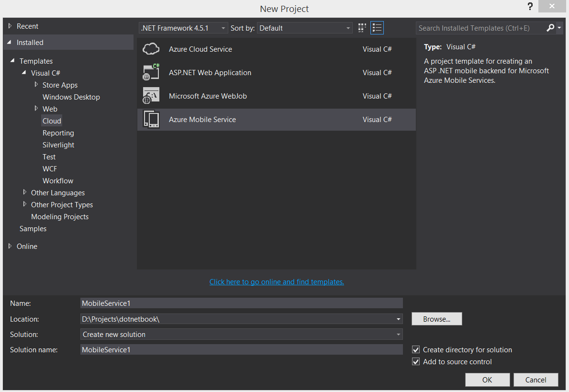
Task: Toggle Create directory for solution checkbox
Action: coord(416,349)
